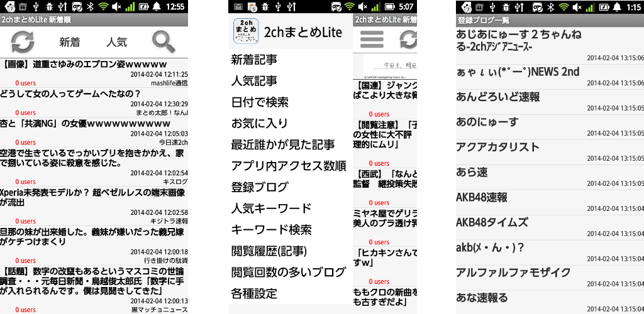Open 【国連】ジャンク article in middle screen
Image resolution: width=644 pixels, height=314 pixels.
point(385,99)
